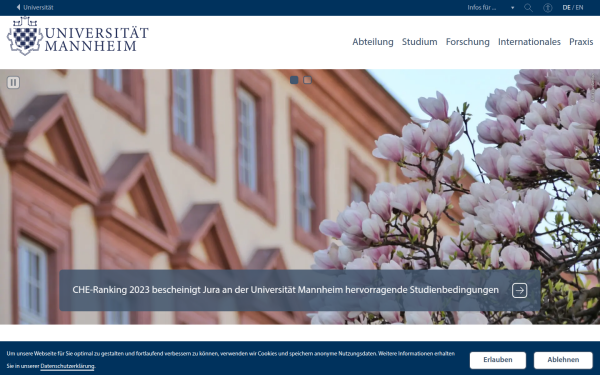Open the Forschung menu
The width and height of the screenshot is (600, 375).
[x=468, y=42]
